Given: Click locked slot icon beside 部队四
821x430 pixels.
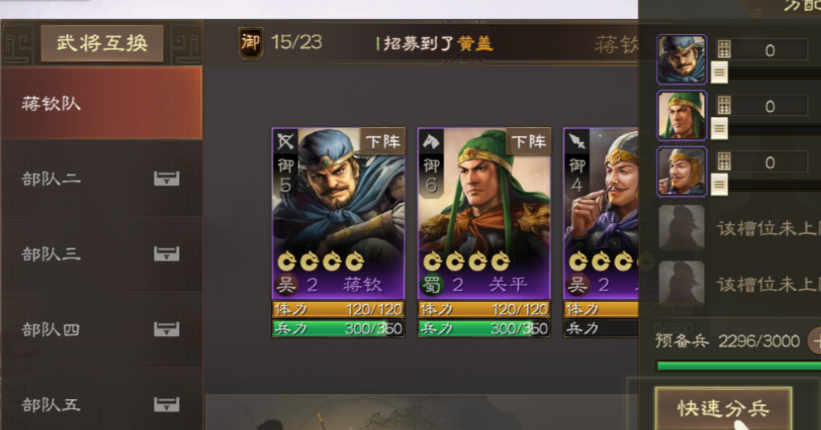Looking at the screenshot, I should click(167, 329).
